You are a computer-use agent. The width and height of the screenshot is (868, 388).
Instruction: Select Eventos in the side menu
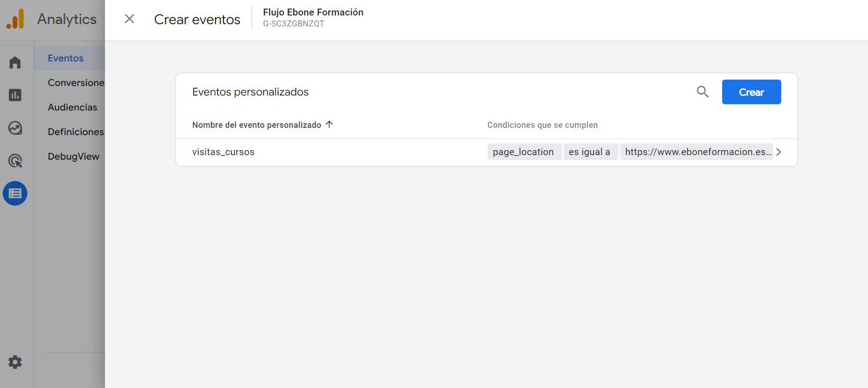[x=65, y=58]
